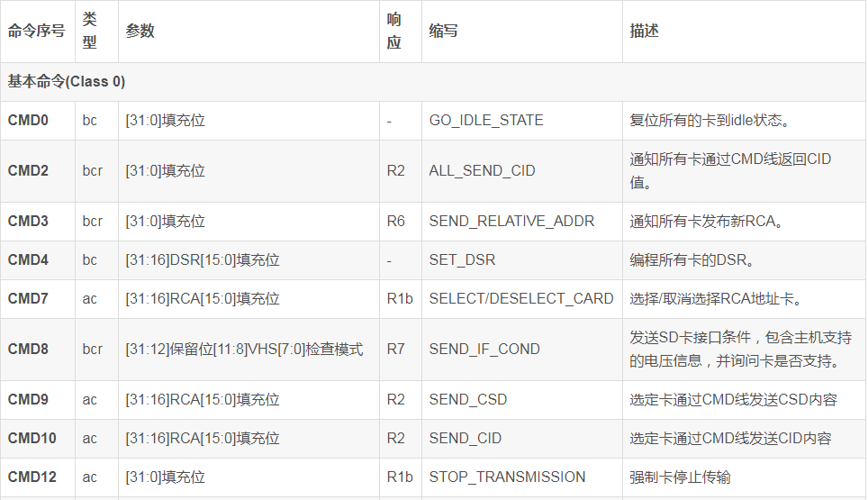Click the R6 response in CMD3 row
Viewport: 868px width, 500px height.
pyautogui.click(x=396, y=221)
